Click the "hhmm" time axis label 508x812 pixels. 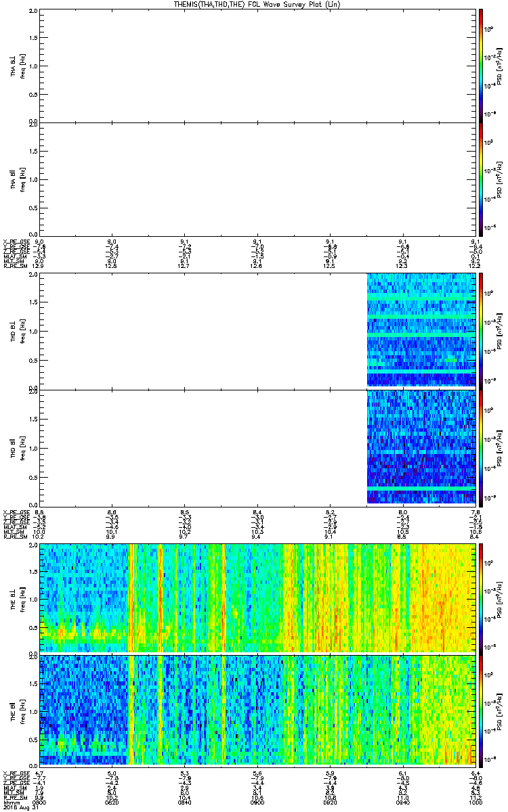point(11,802)
